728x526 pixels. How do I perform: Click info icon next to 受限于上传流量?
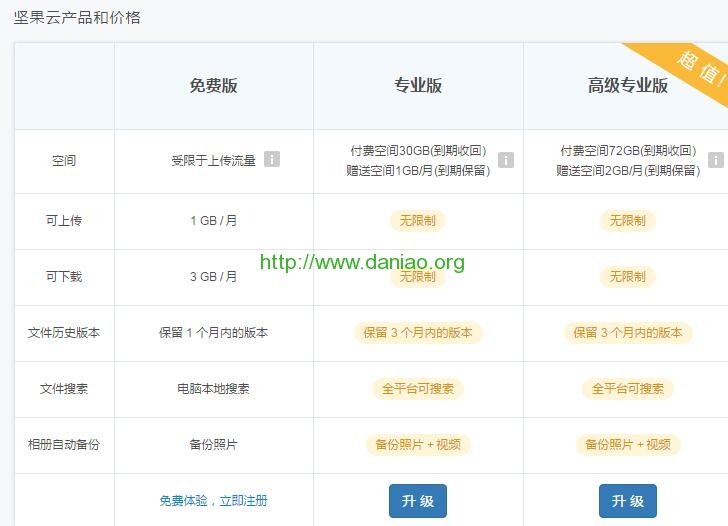[272, 159]
